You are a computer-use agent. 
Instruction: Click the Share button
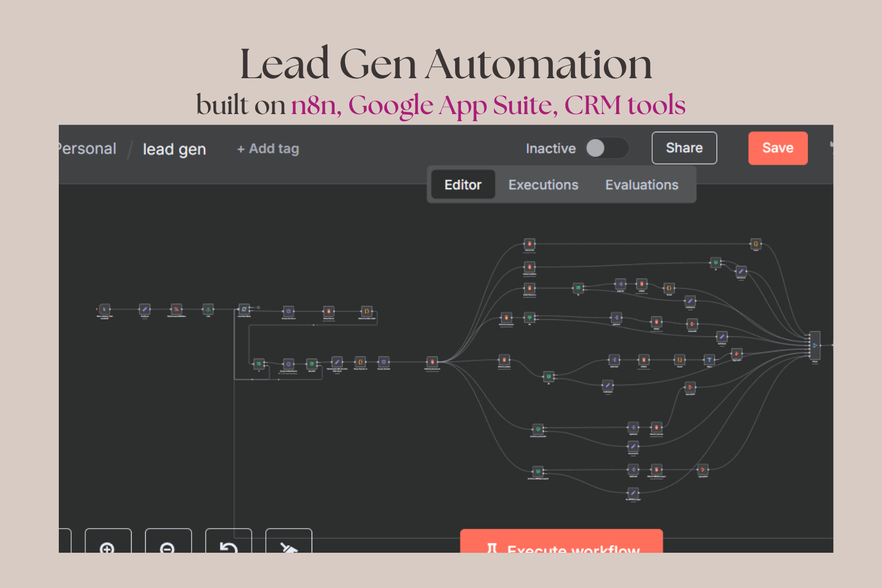tap(684, 148)
